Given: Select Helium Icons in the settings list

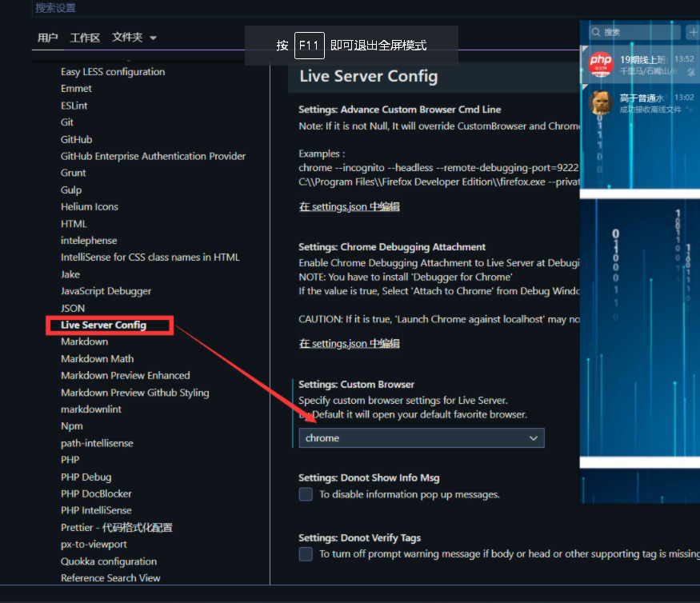Looking at the screenshot, I should (x=90, y=206).
